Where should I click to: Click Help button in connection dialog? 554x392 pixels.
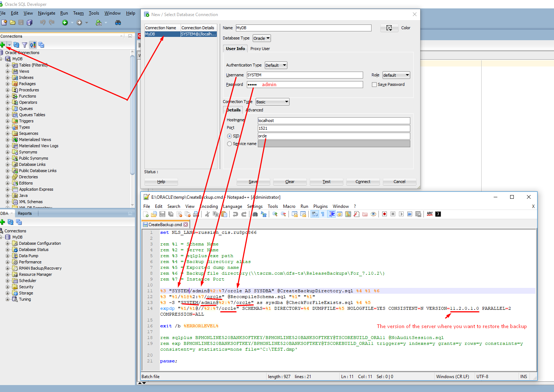(161, 182)
